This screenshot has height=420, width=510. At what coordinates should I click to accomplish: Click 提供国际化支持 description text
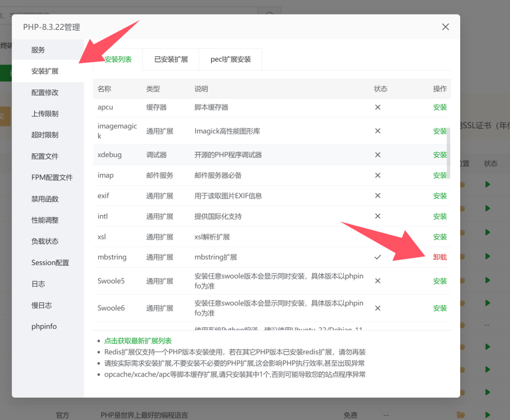coord(218,216)
